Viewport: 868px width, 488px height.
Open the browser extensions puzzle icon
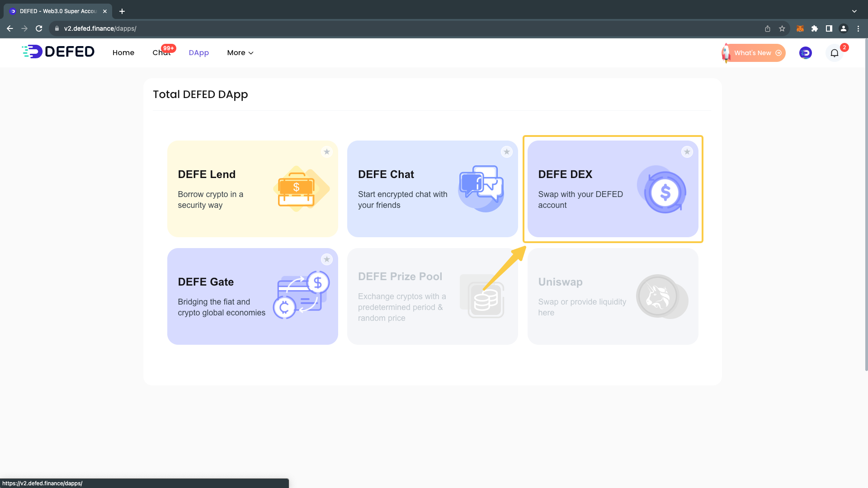[814, 28]
